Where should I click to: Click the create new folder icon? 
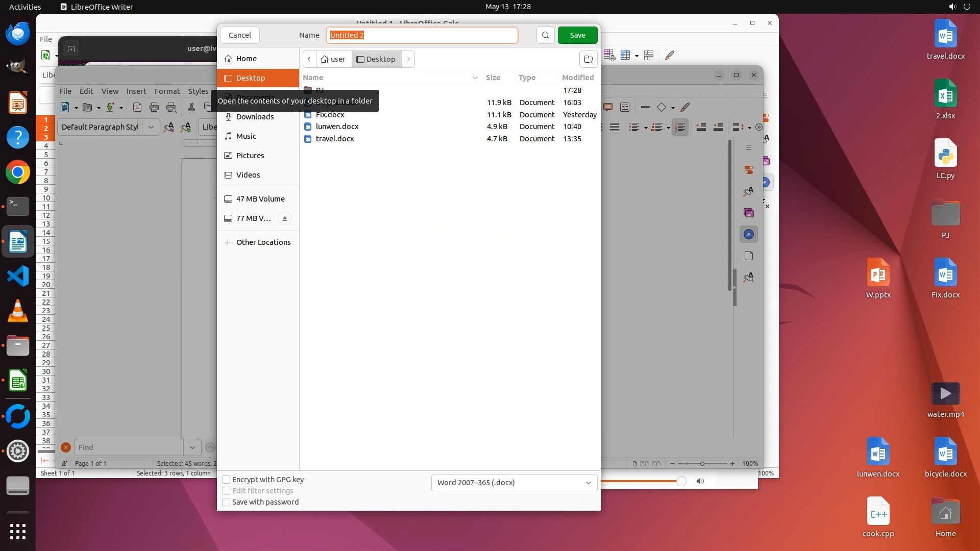tap(588, 59)
